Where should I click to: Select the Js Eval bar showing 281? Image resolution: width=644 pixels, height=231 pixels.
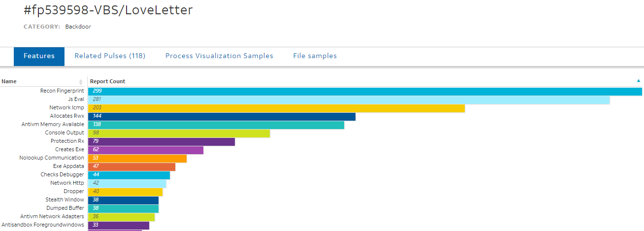click(349, 99)
